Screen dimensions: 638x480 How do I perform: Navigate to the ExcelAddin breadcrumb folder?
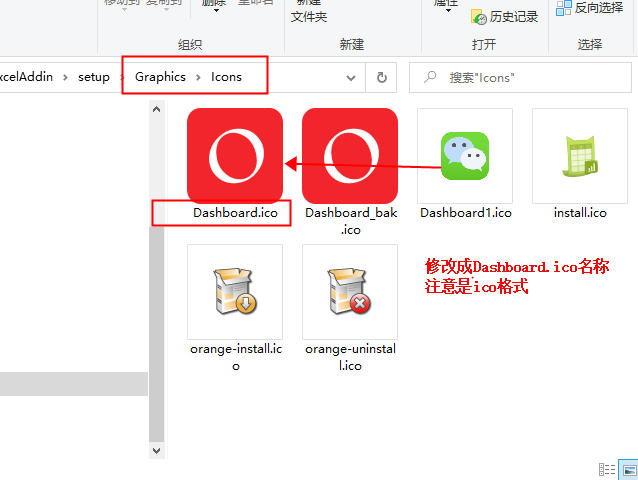[x=26, y=77]
